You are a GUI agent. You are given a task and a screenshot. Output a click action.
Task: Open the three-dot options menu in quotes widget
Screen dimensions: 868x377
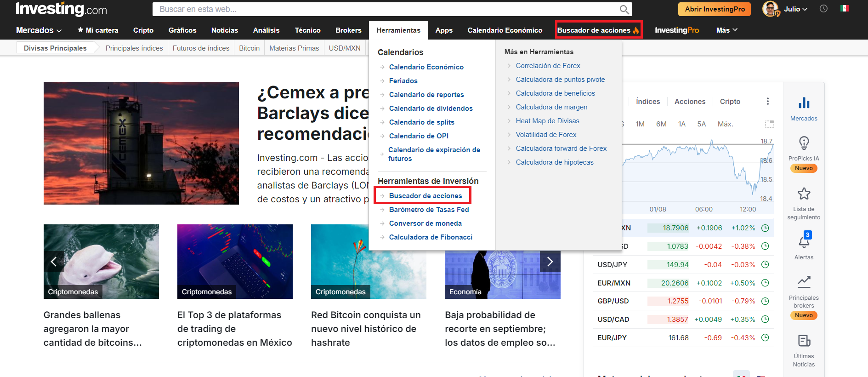click(x=767, y=102)
